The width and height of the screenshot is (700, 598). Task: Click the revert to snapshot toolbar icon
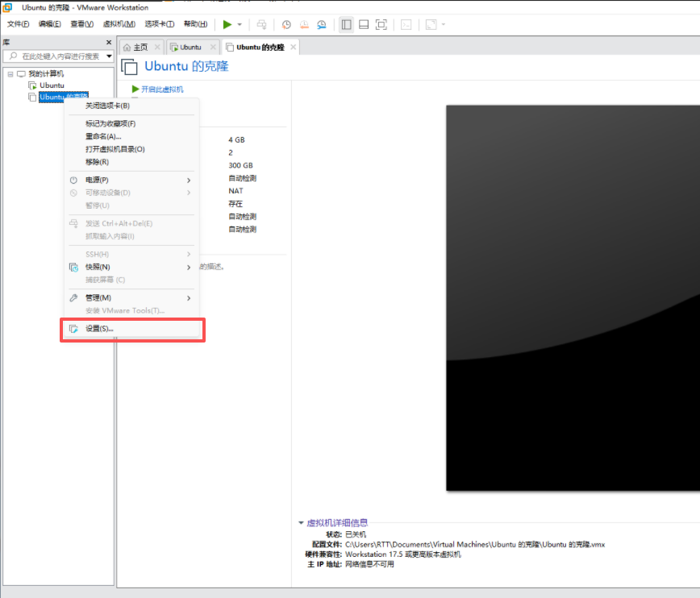click(304, 24)
